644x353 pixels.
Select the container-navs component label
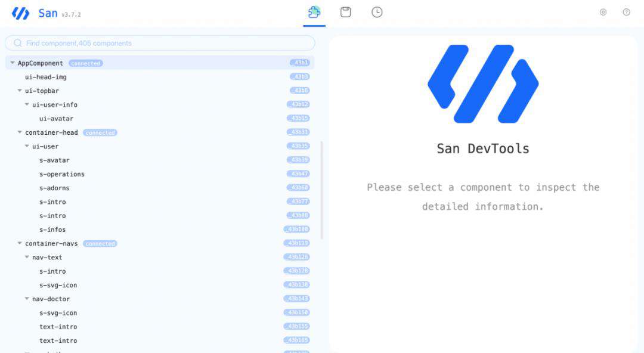click(x=51, y=244)
